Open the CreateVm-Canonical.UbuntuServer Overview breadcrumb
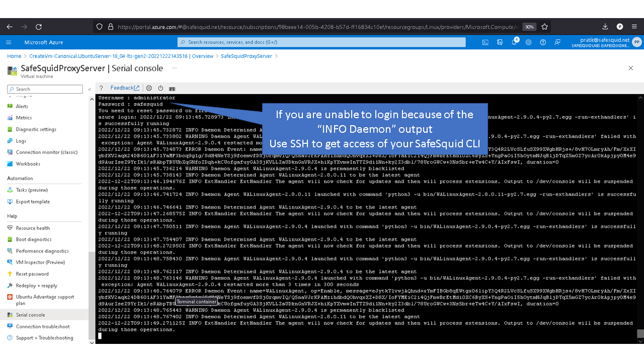Screen dimensions: 644x362 (121, 56)
